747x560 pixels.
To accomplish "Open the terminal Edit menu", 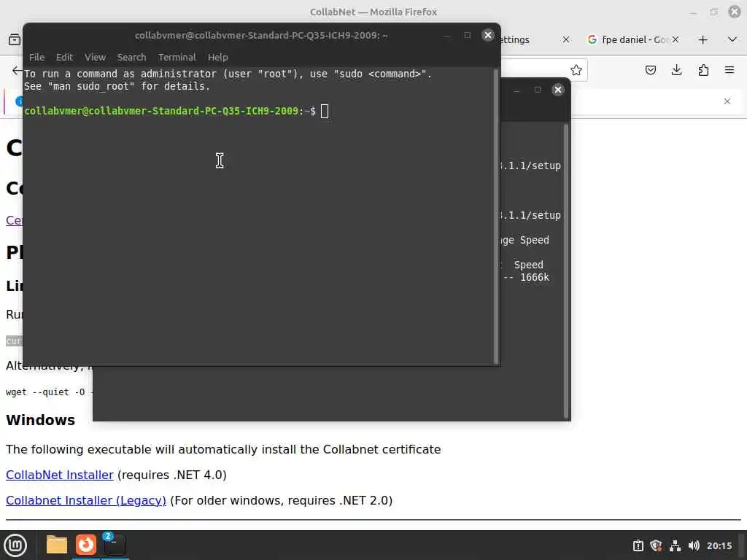I will point(64,57).
